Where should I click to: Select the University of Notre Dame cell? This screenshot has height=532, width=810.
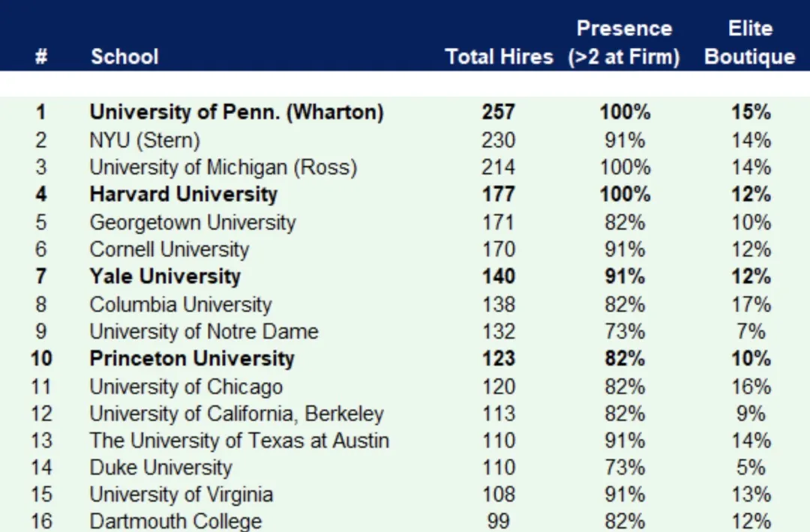[x=204, y=331]
